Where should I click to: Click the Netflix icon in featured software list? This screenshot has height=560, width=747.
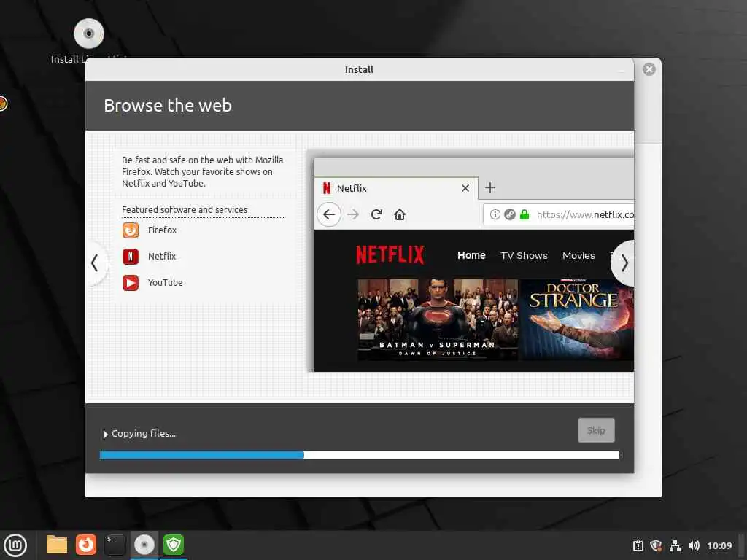(x=131, y=256)
